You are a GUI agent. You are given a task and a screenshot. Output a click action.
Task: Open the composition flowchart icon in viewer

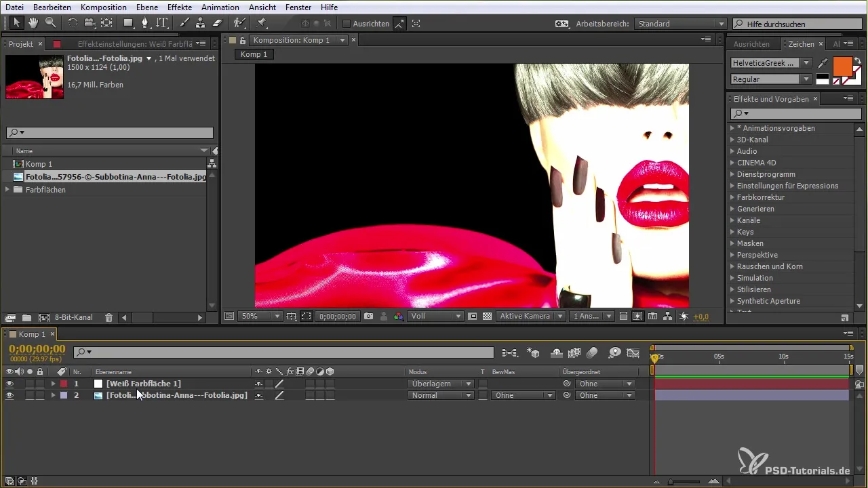[668, 317]
